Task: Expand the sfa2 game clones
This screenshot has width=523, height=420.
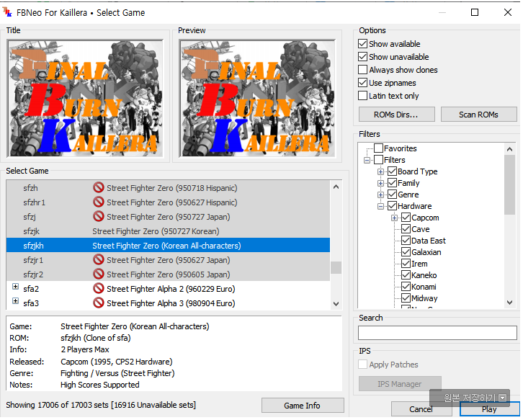Action: 15,287
